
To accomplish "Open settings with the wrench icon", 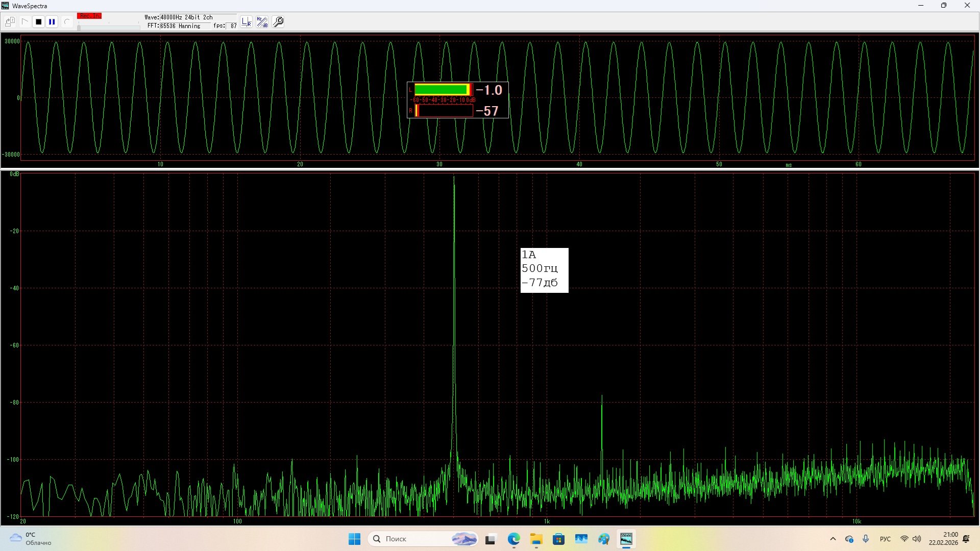I will point(278,22).
